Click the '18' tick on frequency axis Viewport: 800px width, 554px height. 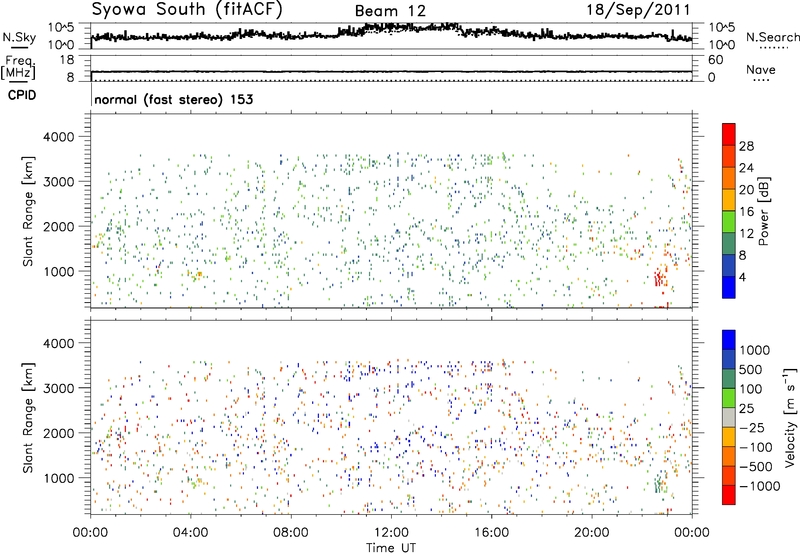(66, 60)
